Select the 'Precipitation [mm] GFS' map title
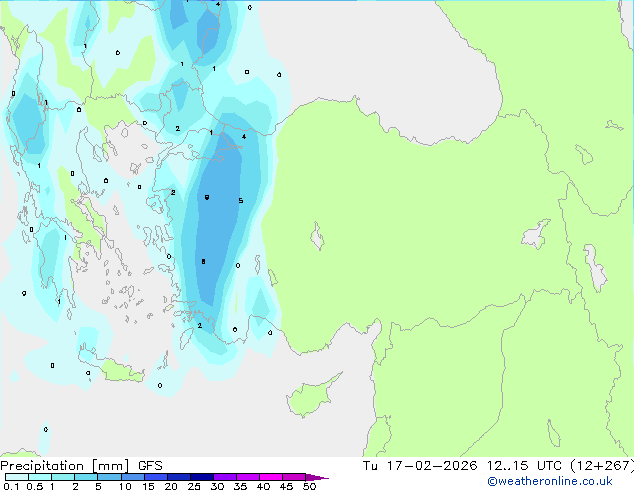The height and width of the screenshot is (490, 634). point(81,466)
